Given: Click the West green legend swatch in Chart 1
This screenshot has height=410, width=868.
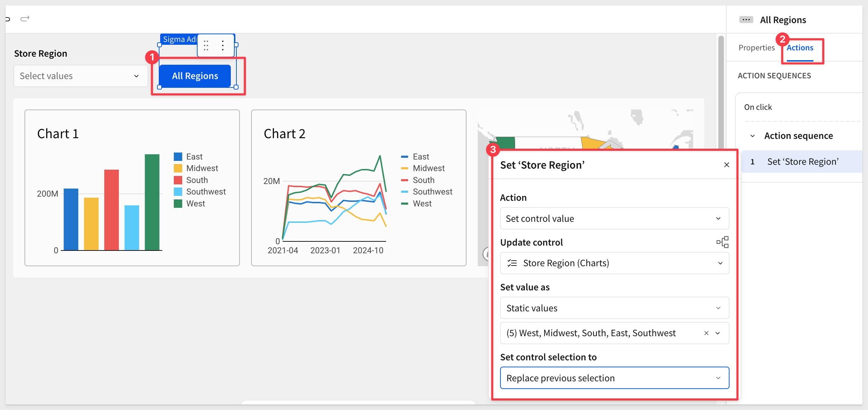Looking at the screenshot, I should tap(178, 204).
